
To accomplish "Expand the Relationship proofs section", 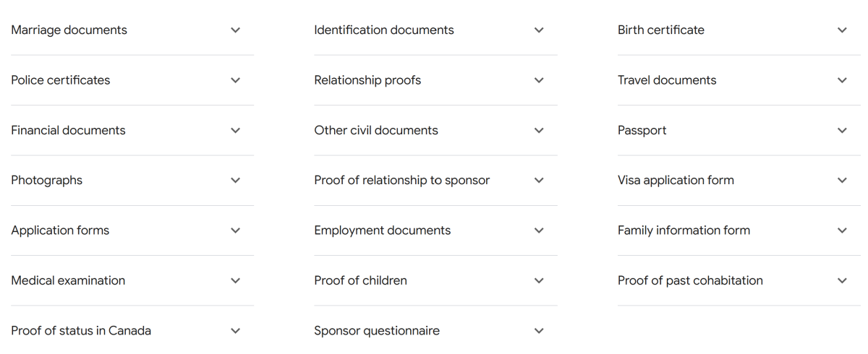I will (x=435, y=80).
